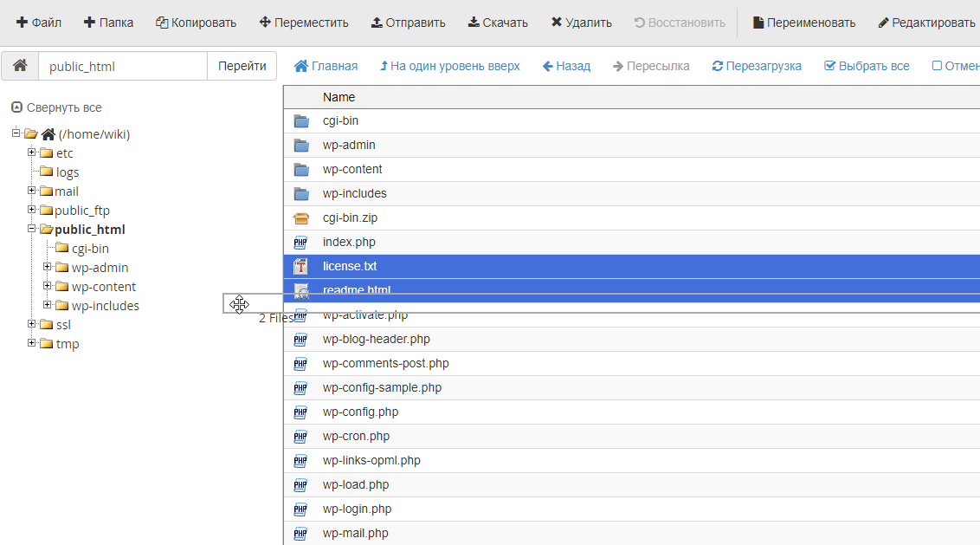
Task: Expand the etc folder in tree
Action: coord(31,152)
